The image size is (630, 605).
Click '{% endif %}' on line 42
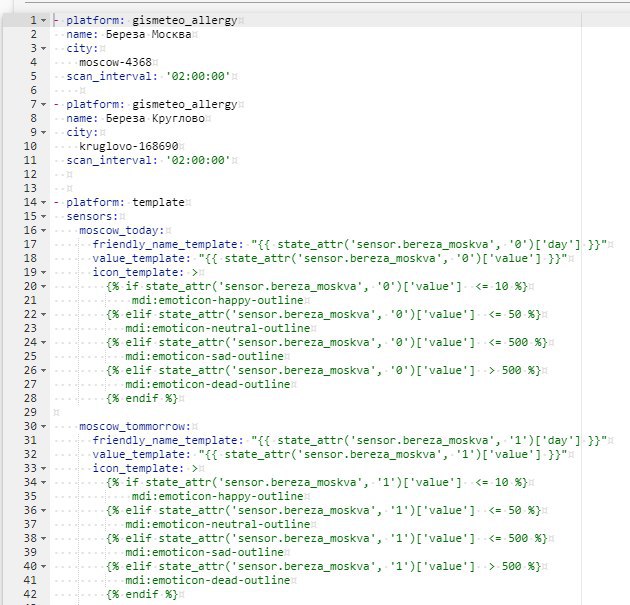click(142, 595)
